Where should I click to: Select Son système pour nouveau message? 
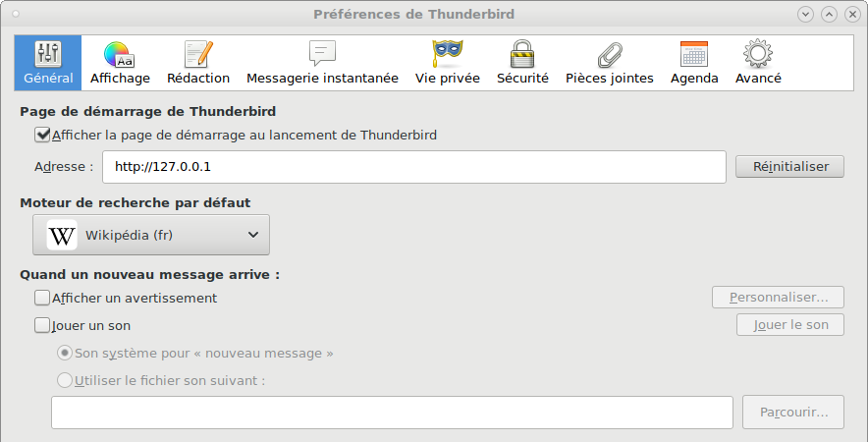click(x=65, y=353)
